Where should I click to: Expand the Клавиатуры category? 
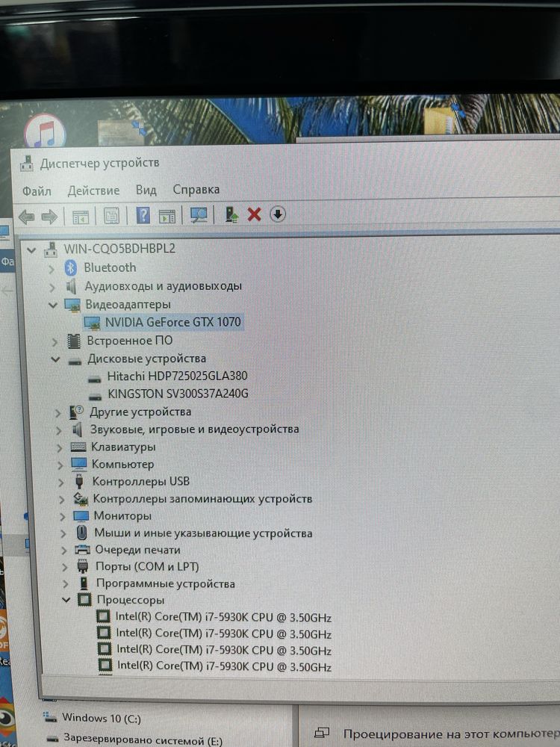(59, 448)
